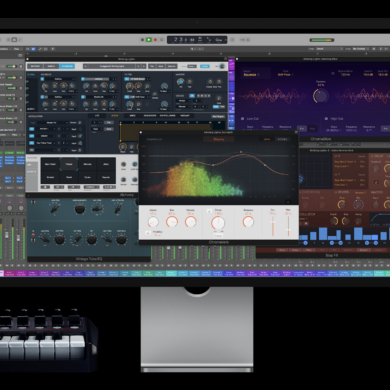The image size is (390, 390).
Task: Open the Alchemy preset name dropdown
Action: click(x=112, y=66)
